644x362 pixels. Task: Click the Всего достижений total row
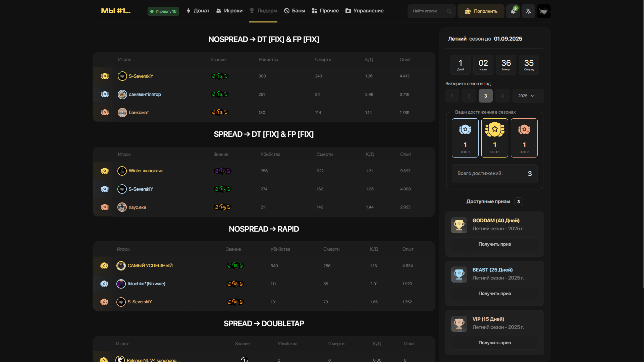[x=495, y=174]
